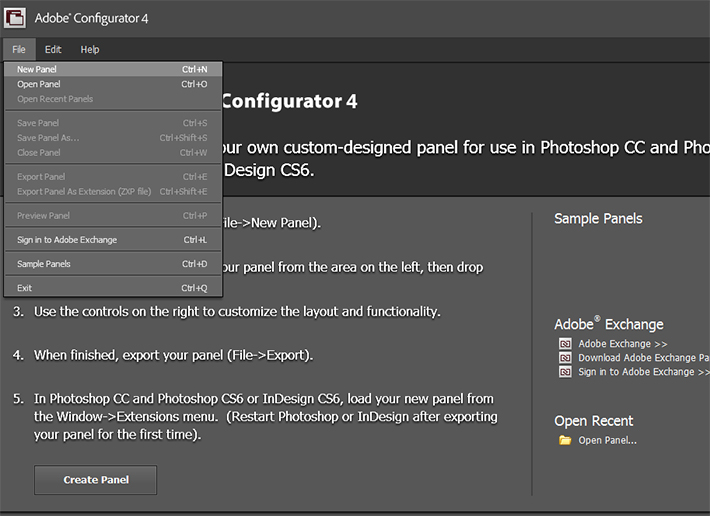Click step 5 text about Window->Extensions menu
The height and width of the screenshot is (516, 710).
tap(266, 416)
